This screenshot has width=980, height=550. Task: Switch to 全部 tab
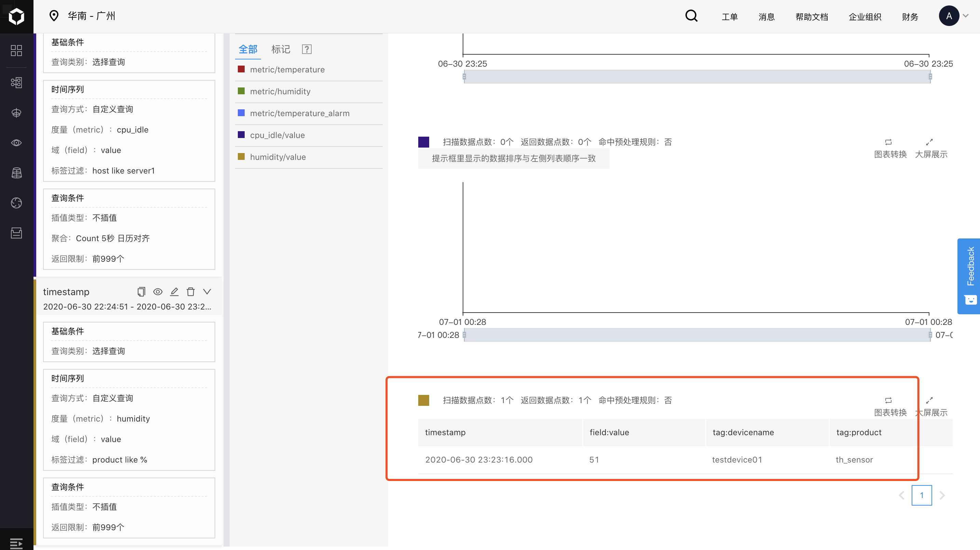[x=248, y=49]
